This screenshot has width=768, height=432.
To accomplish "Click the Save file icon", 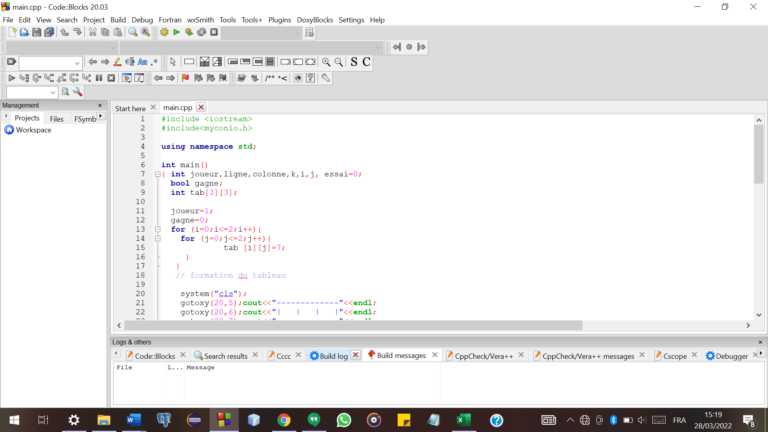I will pos(37,32).
